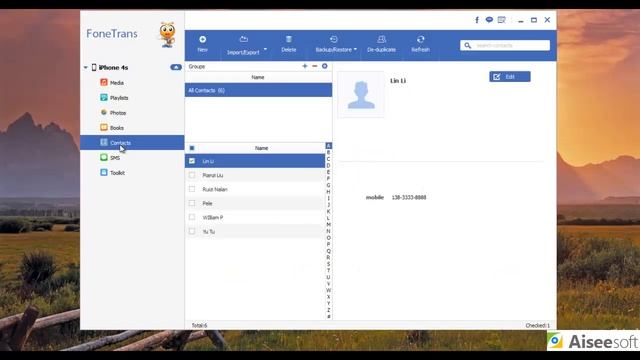Select Contacts in the sidebar
The image size is (640, 360).
coord(132,142)
